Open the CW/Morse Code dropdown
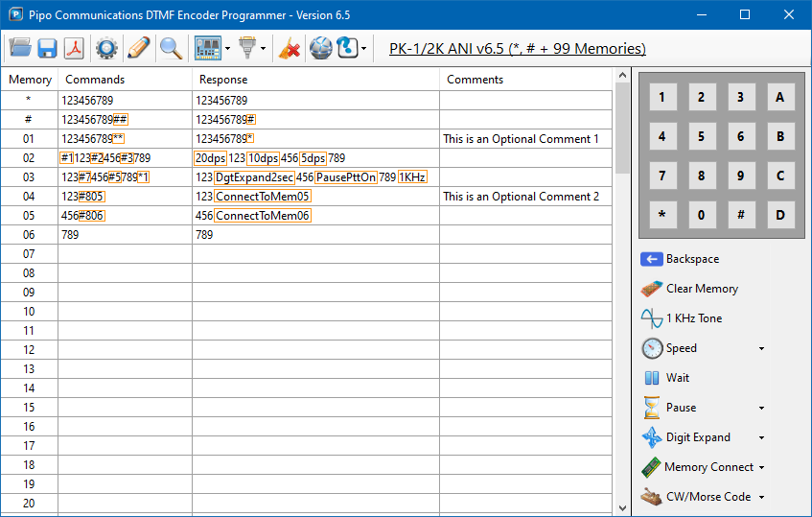 point(761,497)
